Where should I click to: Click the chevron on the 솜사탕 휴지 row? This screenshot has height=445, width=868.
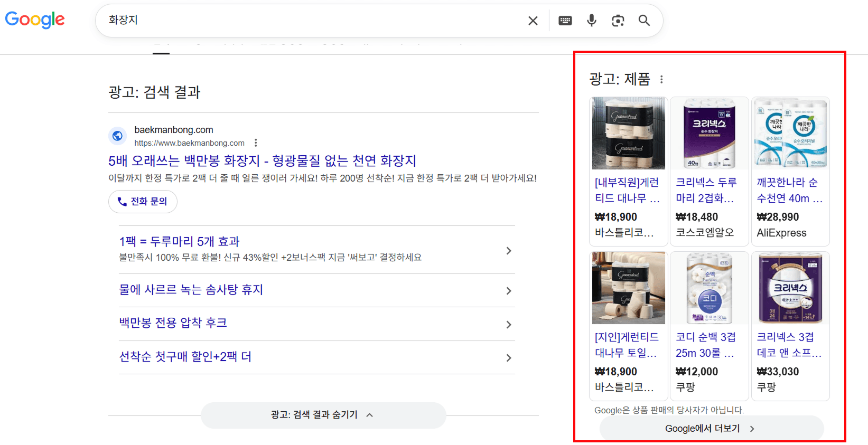(x=509, y=291)
